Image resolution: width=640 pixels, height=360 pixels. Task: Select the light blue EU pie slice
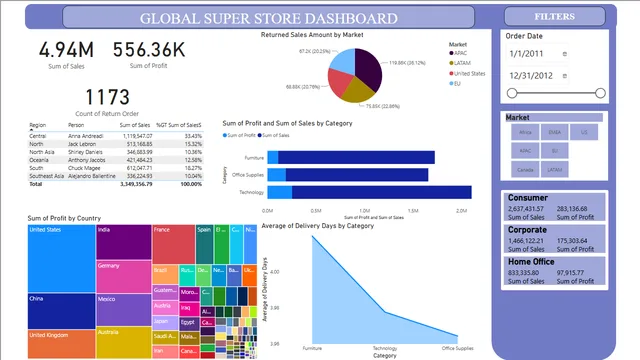click(x=344, y=60)
